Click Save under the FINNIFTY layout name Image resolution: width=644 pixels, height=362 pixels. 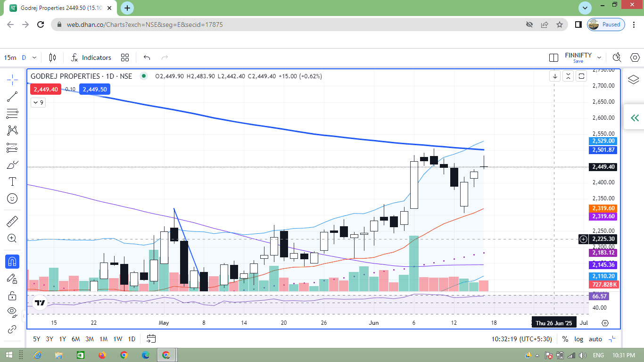[578, 61]
